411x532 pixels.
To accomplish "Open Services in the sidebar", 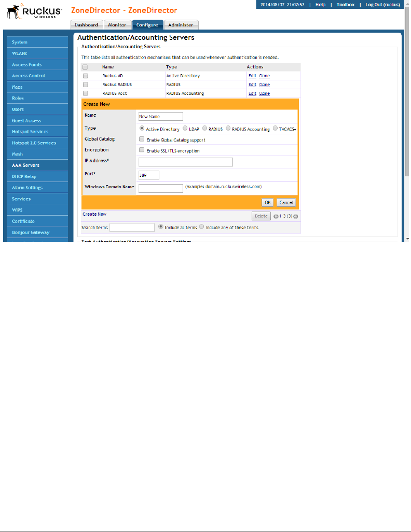I will coord(37,199).
